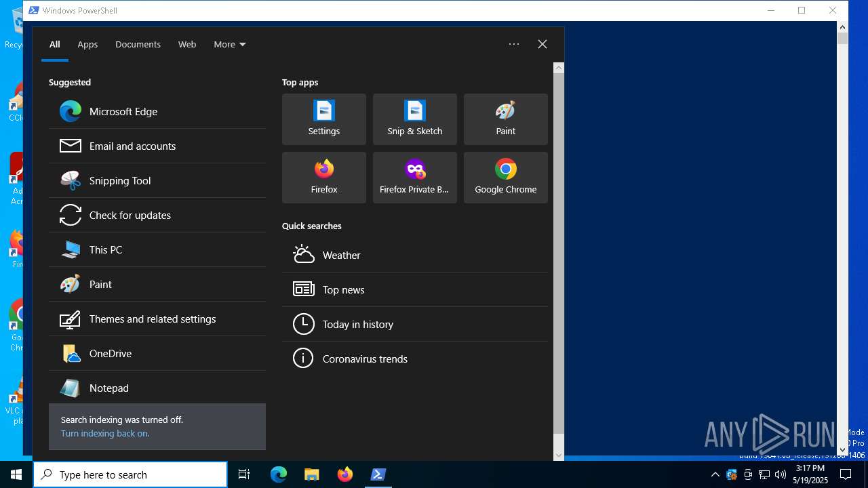Open Microsoft Edge from Suggested list

point(157,111)
